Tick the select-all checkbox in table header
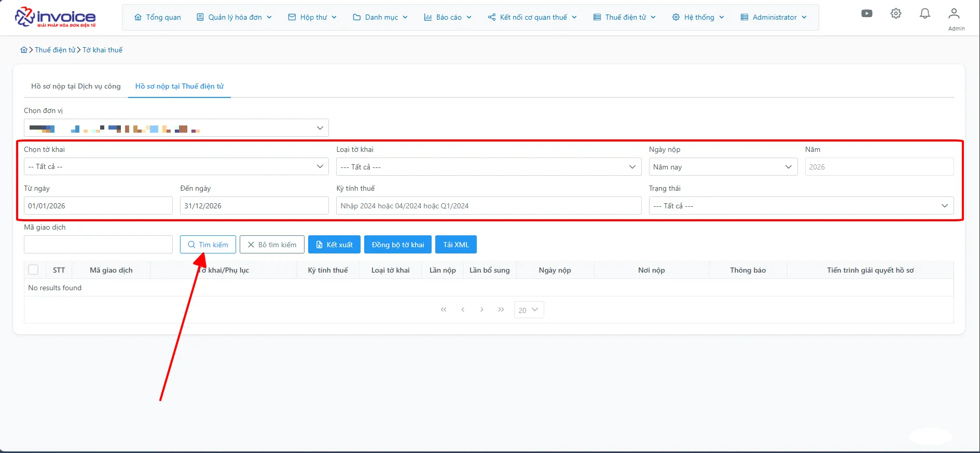Viewport: 980px width, 453px height. pos(33,270)
